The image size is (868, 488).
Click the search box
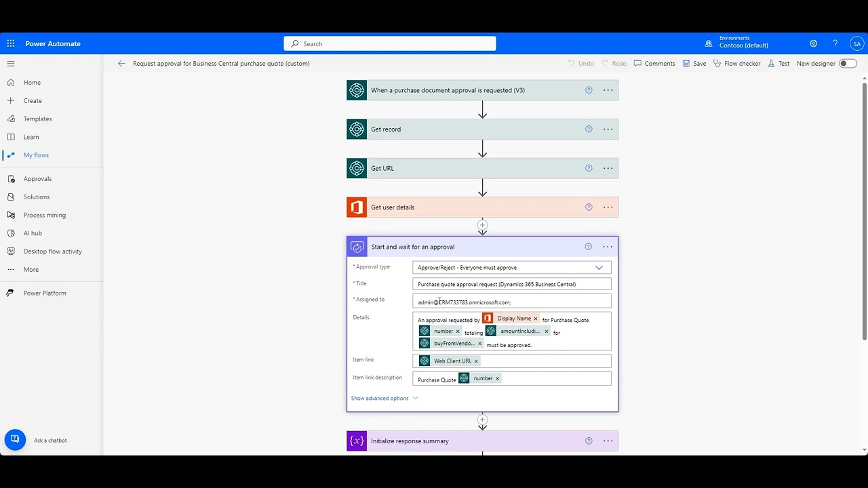(x=390, y=43)
